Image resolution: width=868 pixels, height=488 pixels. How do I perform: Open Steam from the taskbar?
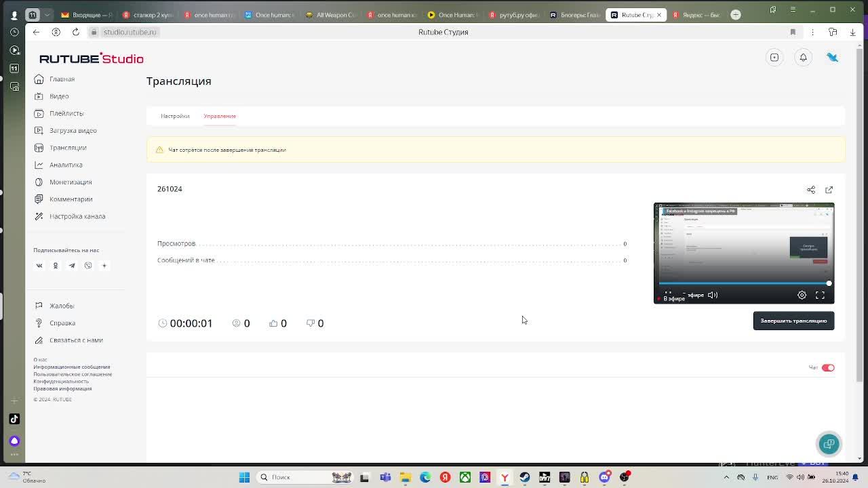tap(525, 477)
